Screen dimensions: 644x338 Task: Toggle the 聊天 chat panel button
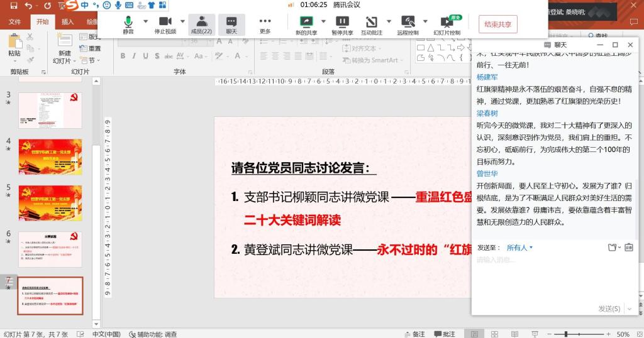231,25
